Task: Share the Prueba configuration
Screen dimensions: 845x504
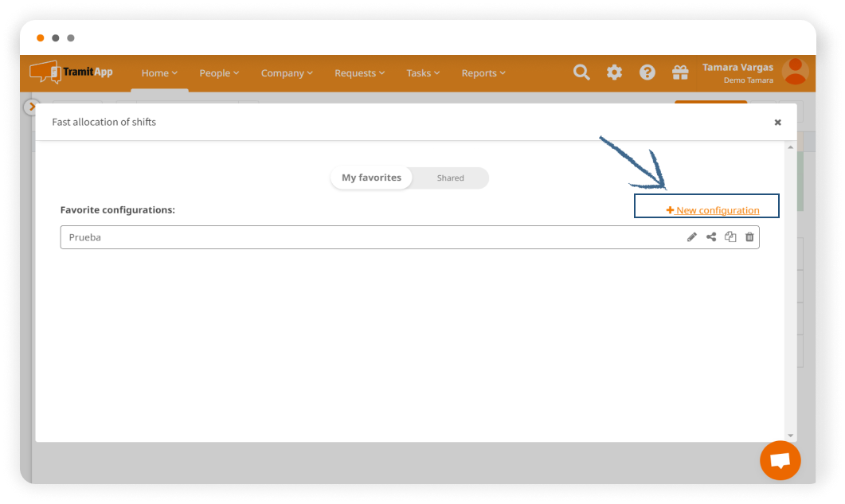Action: tap(711, 237)
